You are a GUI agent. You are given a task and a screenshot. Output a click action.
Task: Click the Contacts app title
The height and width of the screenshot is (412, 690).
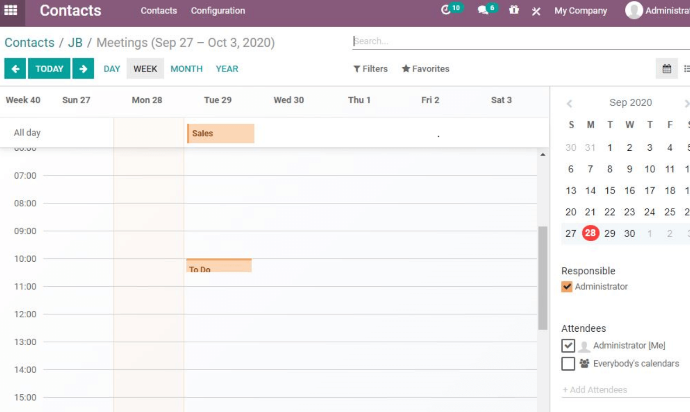click(70, 10)
